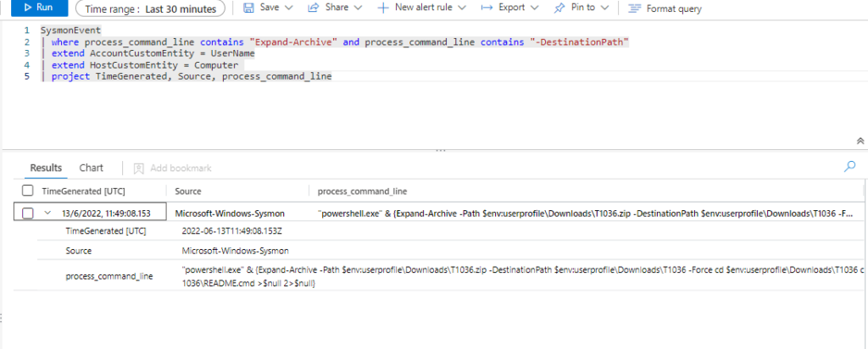The image size is (868, 349).
Task: Click the Share arrow icon
Action: point(313,8)
